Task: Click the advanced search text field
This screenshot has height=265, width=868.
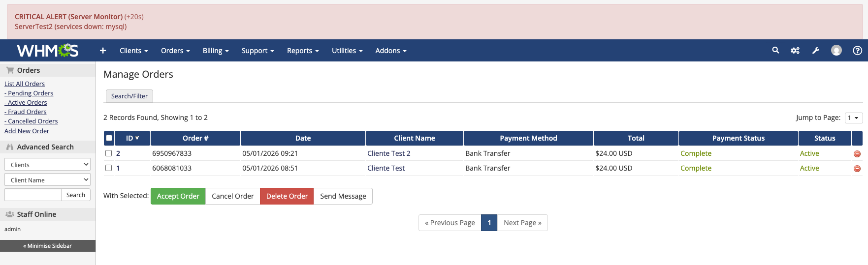Action: click(33, 195)
